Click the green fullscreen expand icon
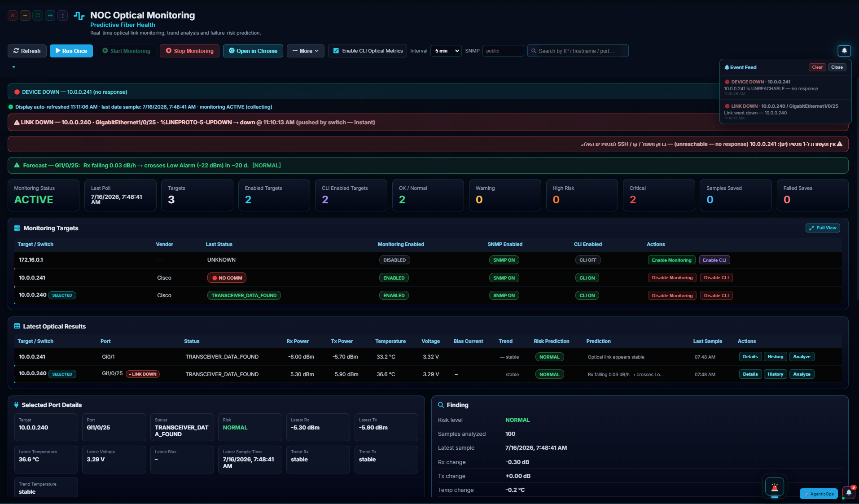The image size is (859, 504). point(38,16)
